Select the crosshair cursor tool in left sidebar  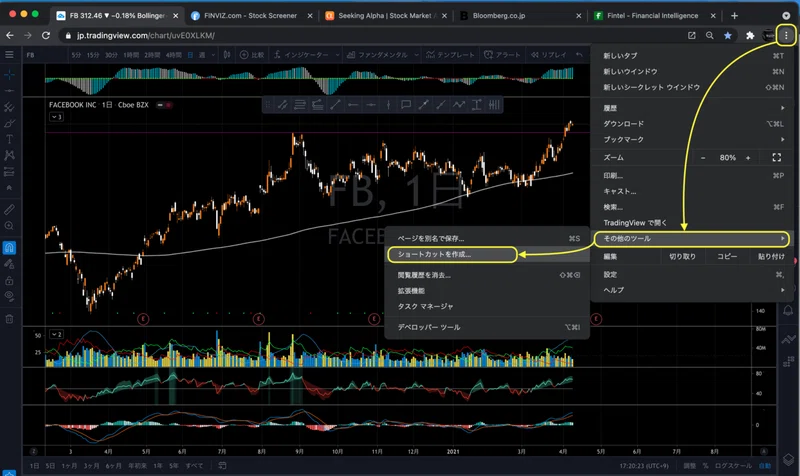click(x=9, y=75)
